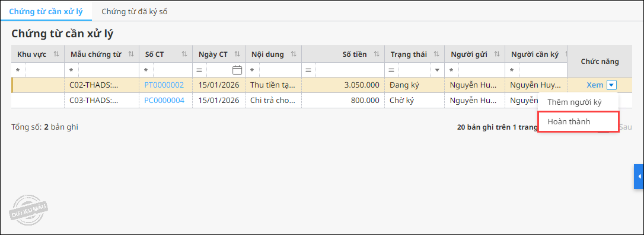Focus the Số tiền filter input field
The image size is (644, 235).
(x=350, y=70)
